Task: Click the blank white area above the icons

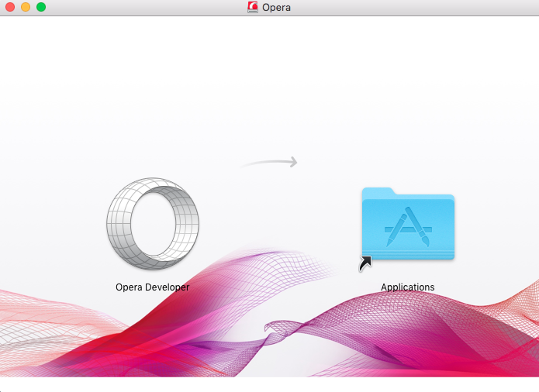Action: pyautogui.click(x=269, y=77)
